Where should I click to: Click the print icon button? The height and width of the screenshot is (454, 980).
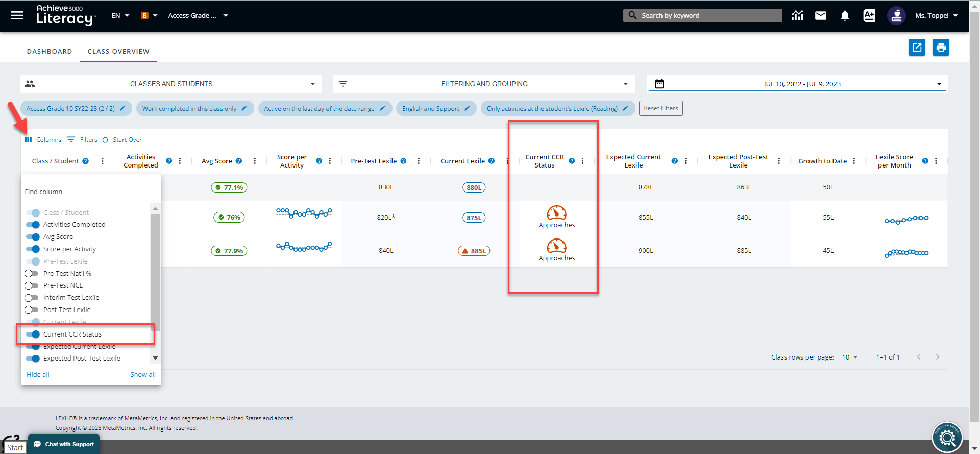coord(941,47)
